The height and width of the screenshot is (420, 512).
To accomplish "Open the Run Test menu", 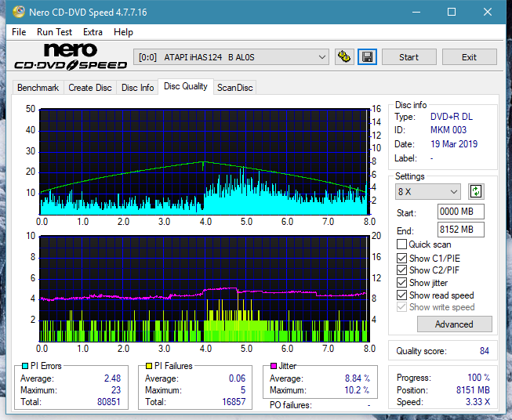I will [x=54, y=32].
